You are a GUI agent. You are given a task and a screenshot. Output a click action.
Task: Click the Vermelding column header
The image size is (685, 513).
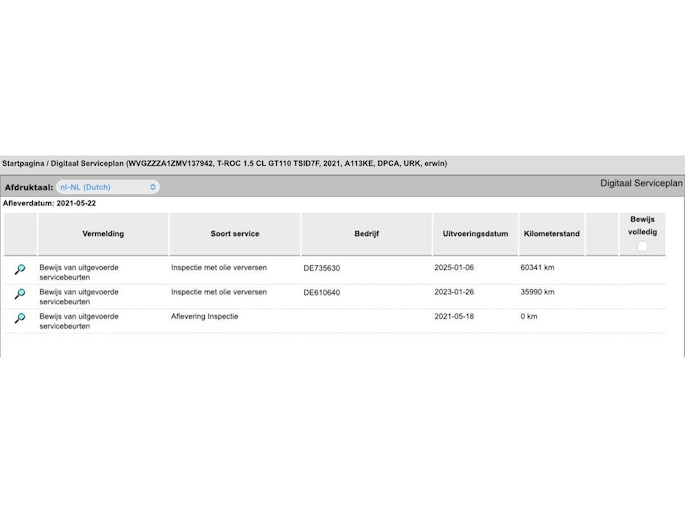point(103,234)
